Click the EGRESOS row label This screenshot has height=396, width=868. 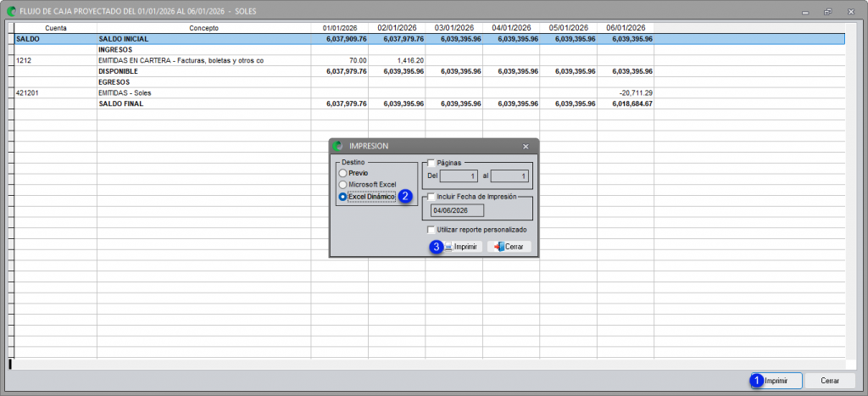coord(114,82)
